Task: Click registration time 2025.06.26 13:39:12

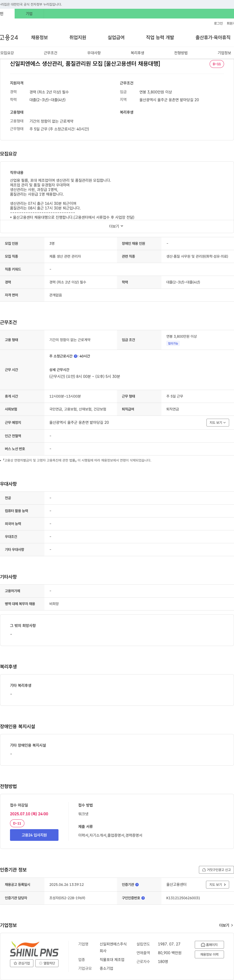Action: coord(66,885)
